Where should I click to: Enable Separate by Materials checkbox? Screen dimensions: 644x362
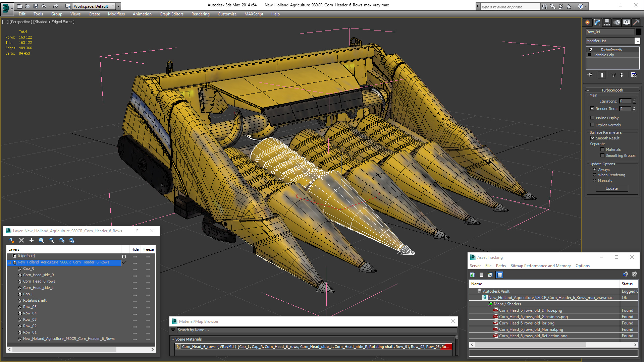tap(602, 149)
